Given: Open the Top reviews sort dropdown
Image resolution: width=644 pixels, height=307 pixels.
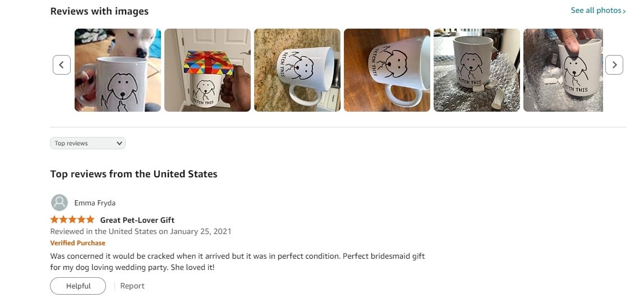Looking at the screenshot, I should pyautogui.click(x=88, y=143).
